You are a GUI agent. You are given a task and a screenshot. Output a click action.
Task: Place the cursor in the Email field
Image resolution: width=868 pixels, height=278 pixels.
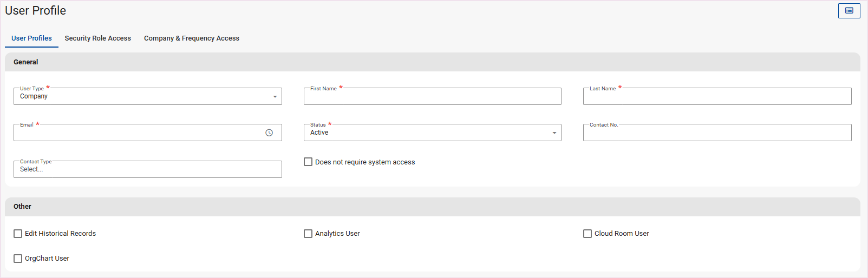138,133
